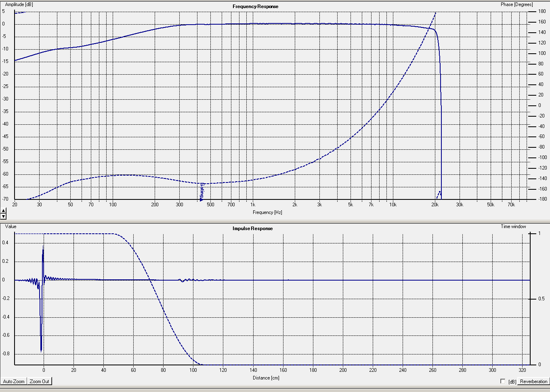Click the Phase [Degrees] axis label
Image resolution: width=550 pixels, height=392 pixels.
click(516, 4)
